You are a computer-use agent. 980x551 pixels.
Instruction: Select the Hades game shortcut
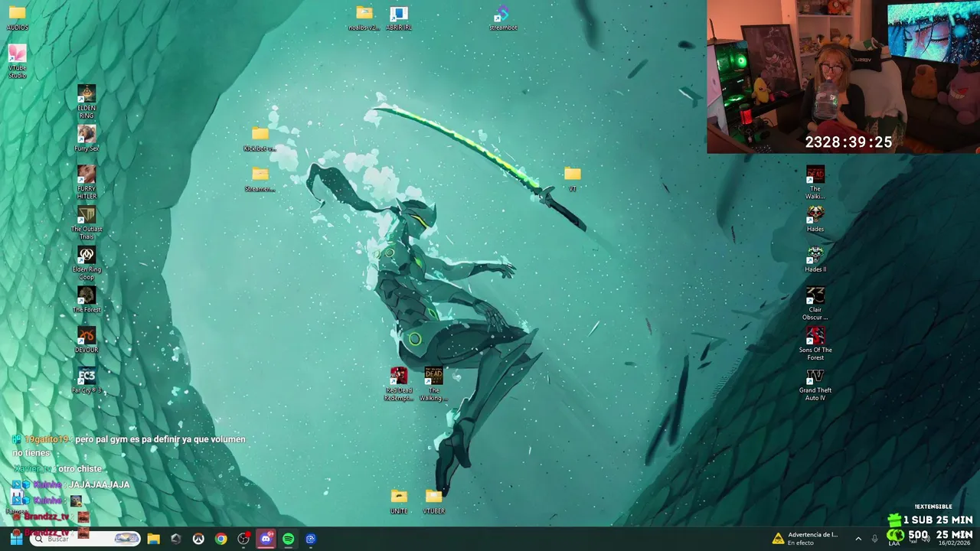point(815,219)
